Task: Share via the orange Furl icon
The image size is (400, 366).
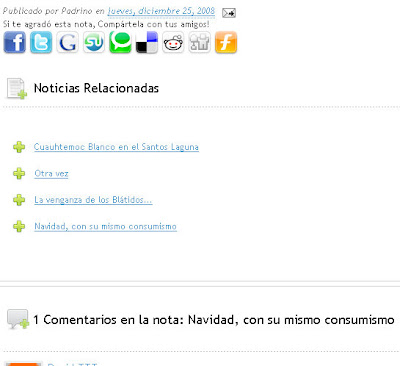Action: tap(226, 42)
